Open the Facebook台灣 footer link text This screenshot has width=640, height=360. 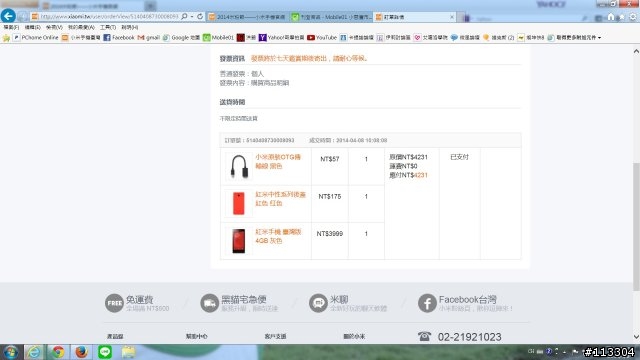click(x=468, y=300)
